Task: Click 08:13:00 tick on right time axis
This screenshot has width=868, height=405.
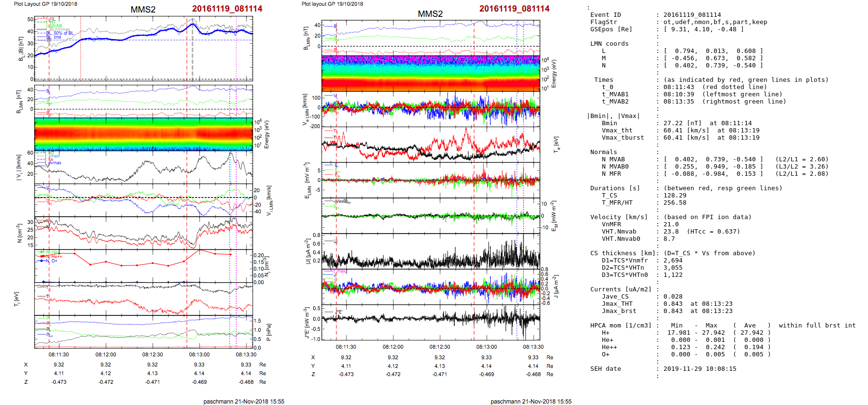Action: click(486, 347)
